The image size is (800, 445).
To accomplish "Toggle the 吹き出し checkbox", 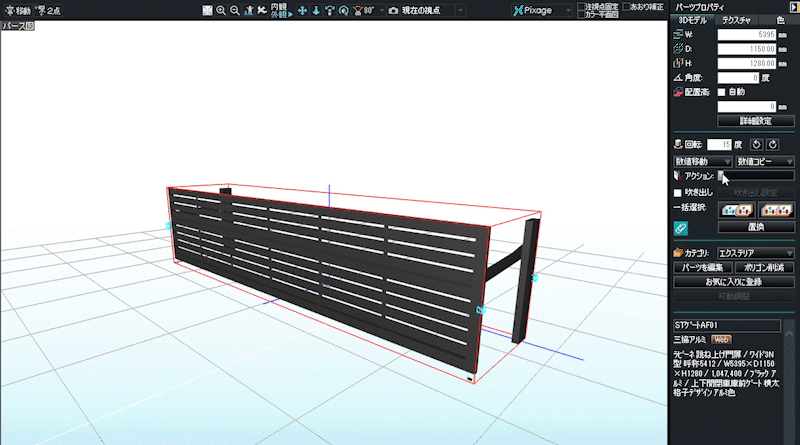I will tap(677, 192).
